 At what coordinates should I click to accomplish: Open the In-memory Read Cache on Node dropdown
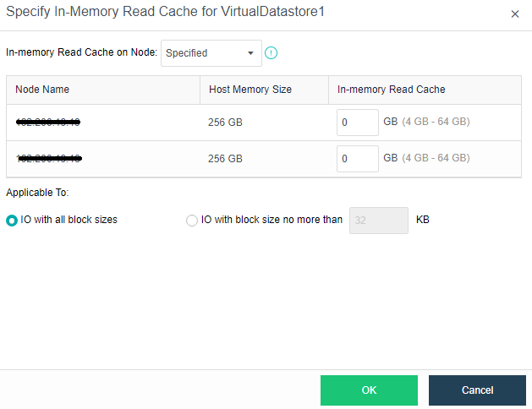pyautogui.click(x=211, y=52)
